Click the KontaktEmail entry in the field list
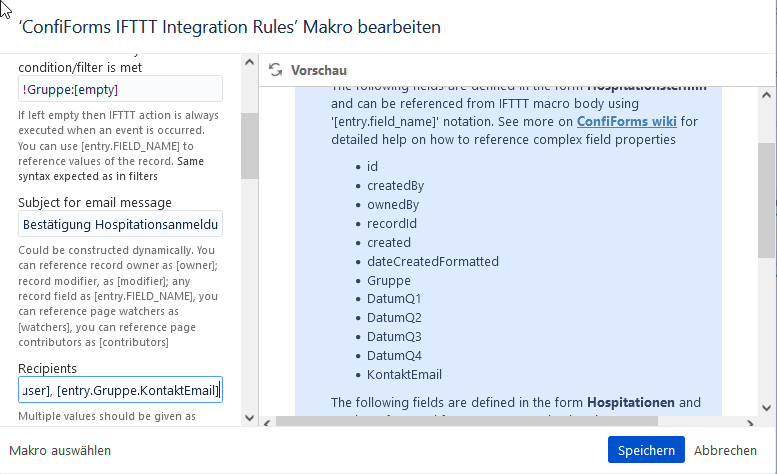 [x=404, y=375]
